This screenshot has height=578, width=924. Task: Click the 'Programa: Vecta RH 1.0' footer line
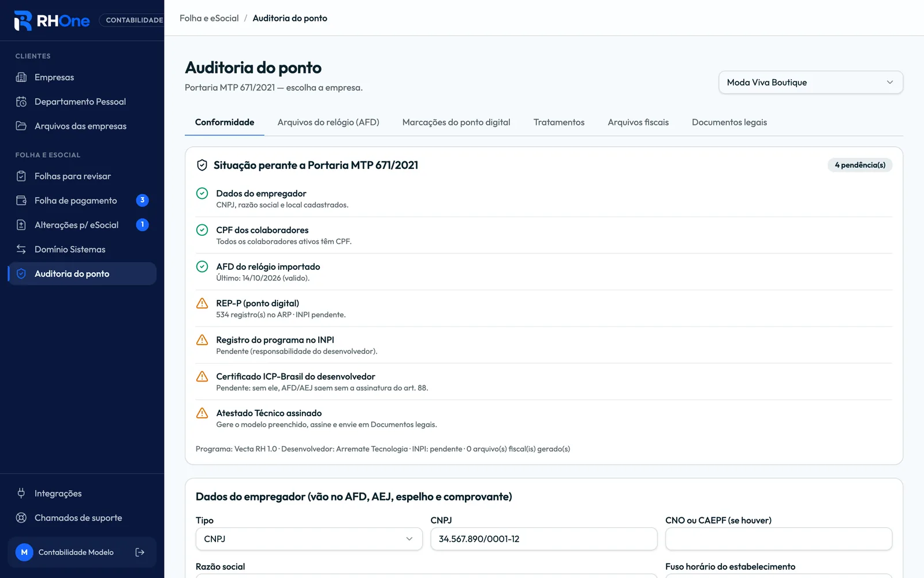383,449
